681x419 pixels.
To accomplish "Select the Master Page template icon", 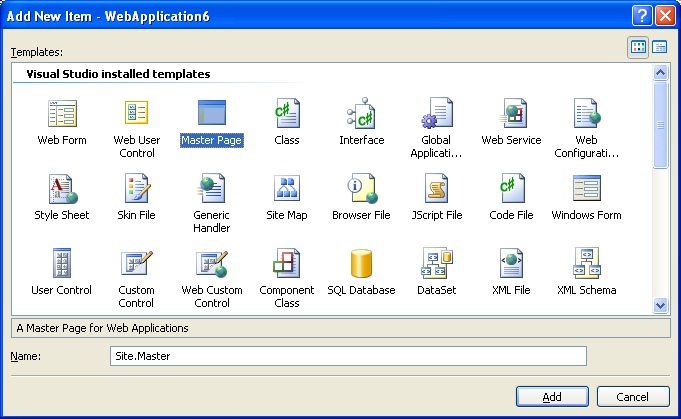I will coord(212,112).
